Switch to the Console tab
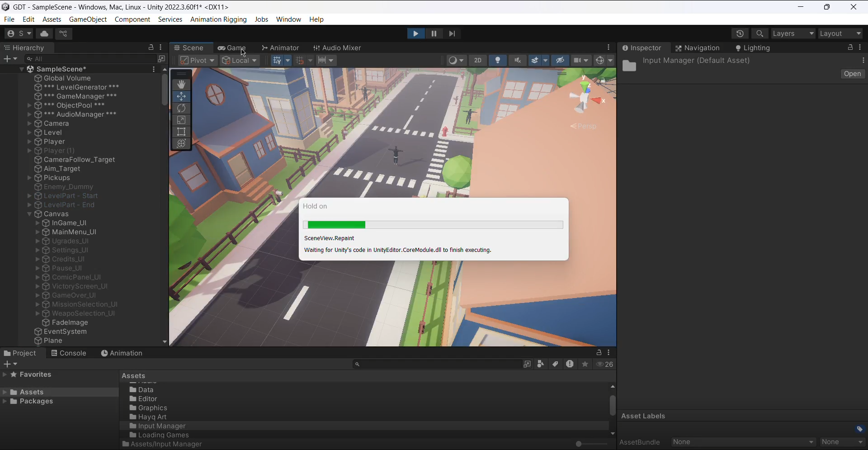 coord(69,353)
